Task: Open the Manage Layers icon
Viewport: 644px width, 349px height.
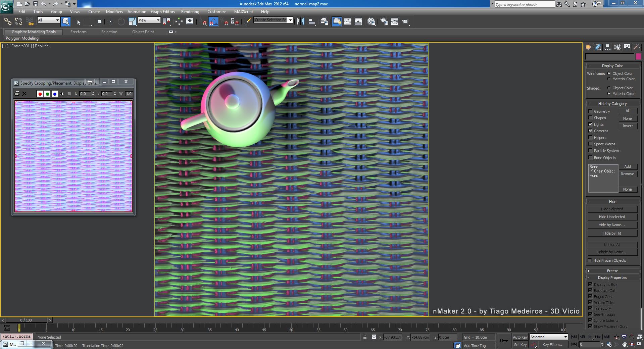Action: [324, 21]
